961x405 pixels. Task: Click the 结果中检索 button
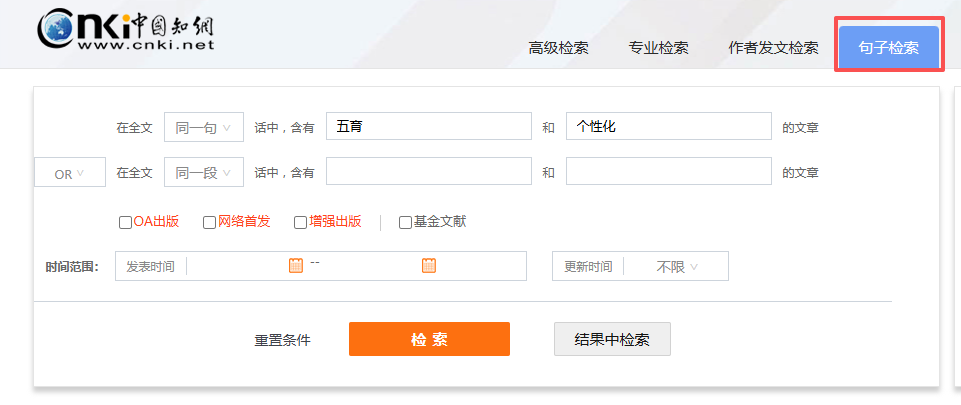612,339
